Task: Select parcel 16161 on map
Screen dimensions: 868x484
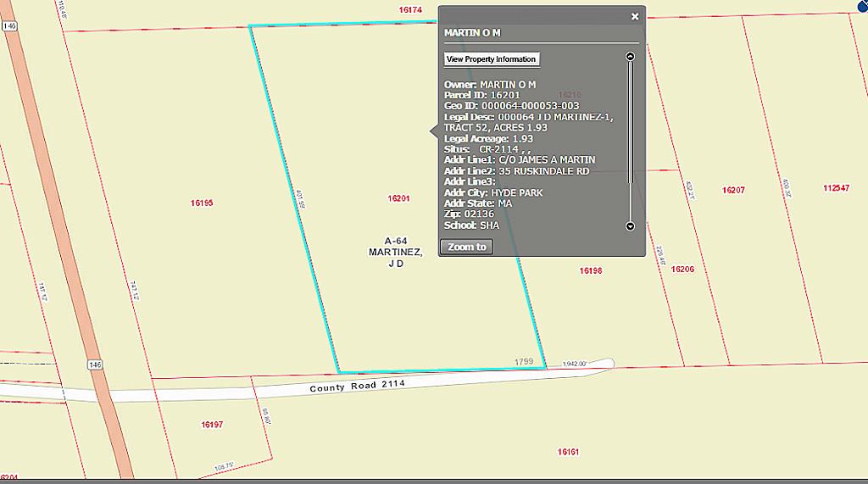Action: click(568, 452)
